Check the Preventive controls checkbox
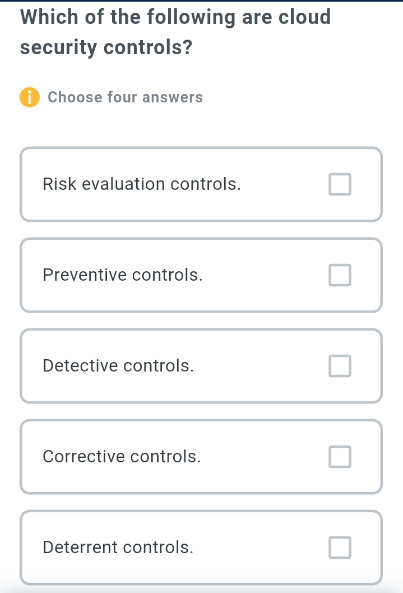Image resolution: width=403 pixels, height=593 pixels. tap(340, 275)
